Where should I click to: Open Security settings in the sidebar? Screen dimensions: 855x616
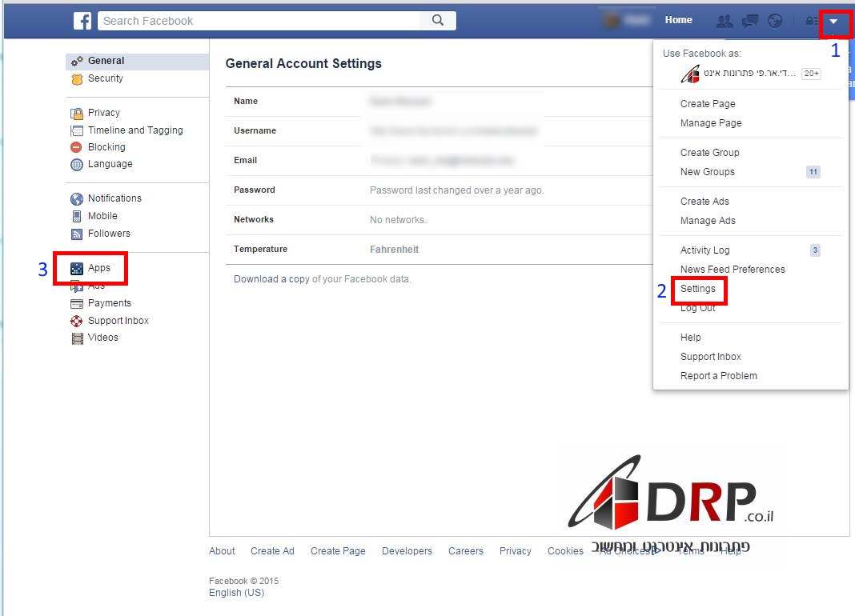tap(105, 78)
